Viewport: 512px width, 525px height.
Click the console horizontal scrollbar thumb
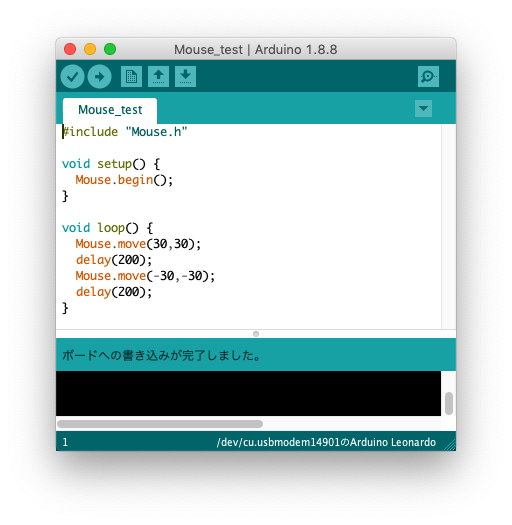(x=160, y=424)
